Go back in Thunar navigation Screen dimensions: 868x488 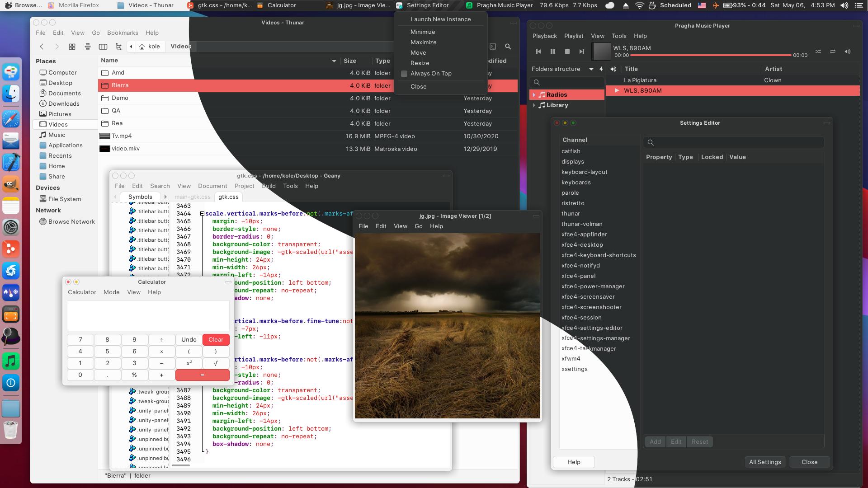click(42, 47)
